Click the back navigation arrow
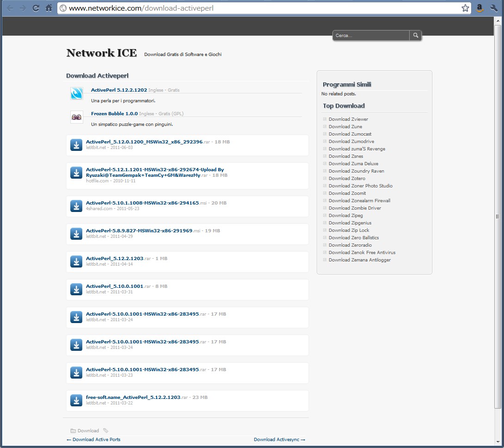 coord(10,8)
